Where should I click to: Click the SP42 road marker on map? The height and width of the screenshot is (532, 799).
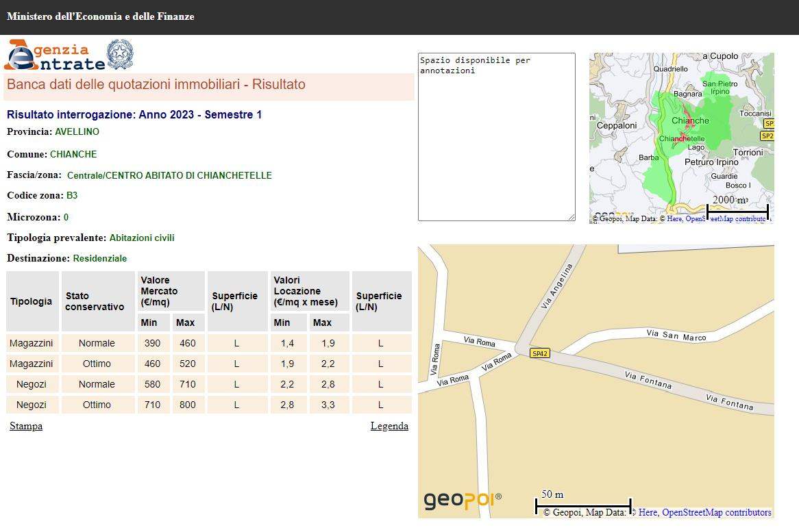[540, 353]
